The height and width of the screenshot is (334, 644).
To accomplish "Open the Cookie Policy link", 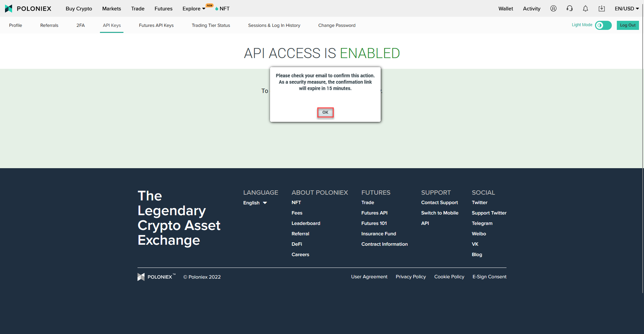I will pyautogui.click(x=449, y=277).
